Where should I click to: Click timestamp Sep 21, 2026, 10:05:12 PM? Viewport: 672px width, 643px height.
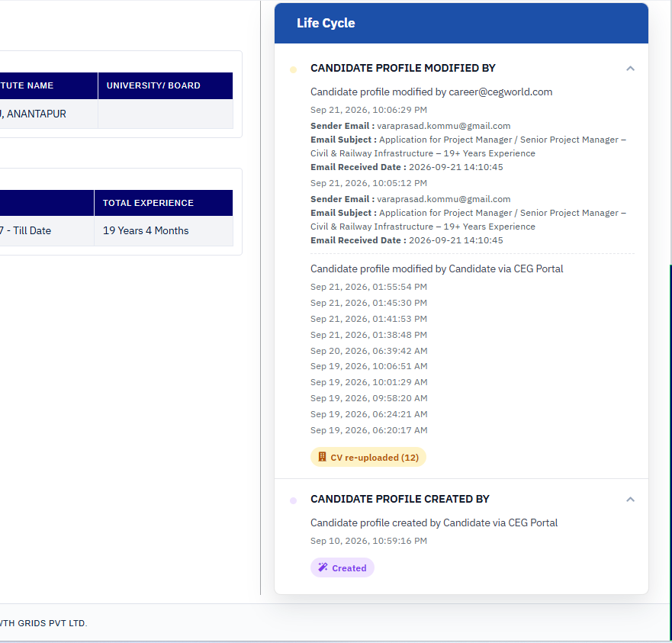pyautogui.click(x=368, y=184)
